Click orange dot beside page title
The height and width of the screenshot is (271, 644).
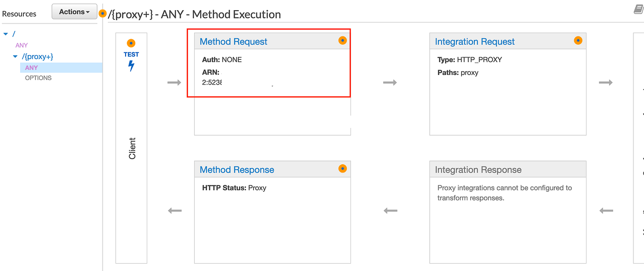[103, 13]
